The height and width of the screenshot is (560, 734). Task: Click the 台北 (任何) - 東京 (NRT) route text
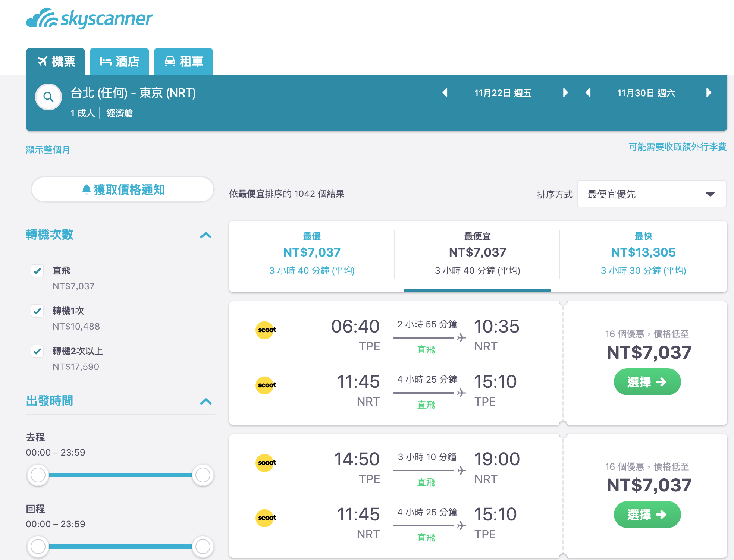(x=133, y=92)
